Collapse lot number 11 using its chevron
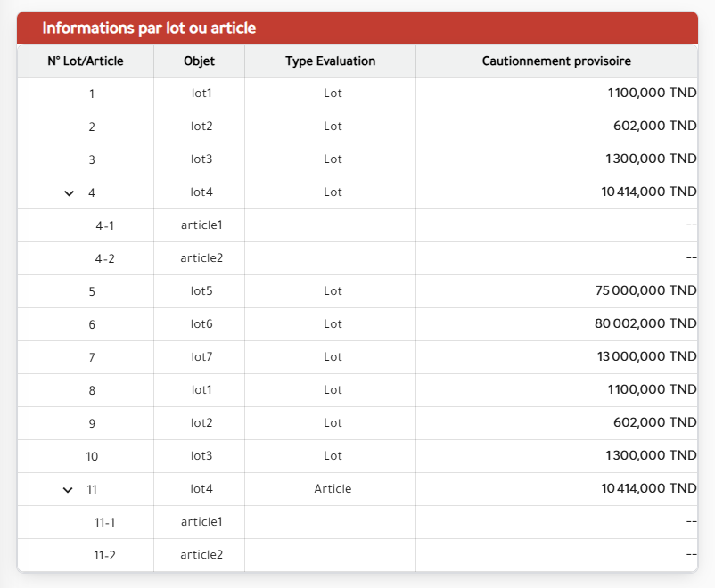 [x=68, y=489]
